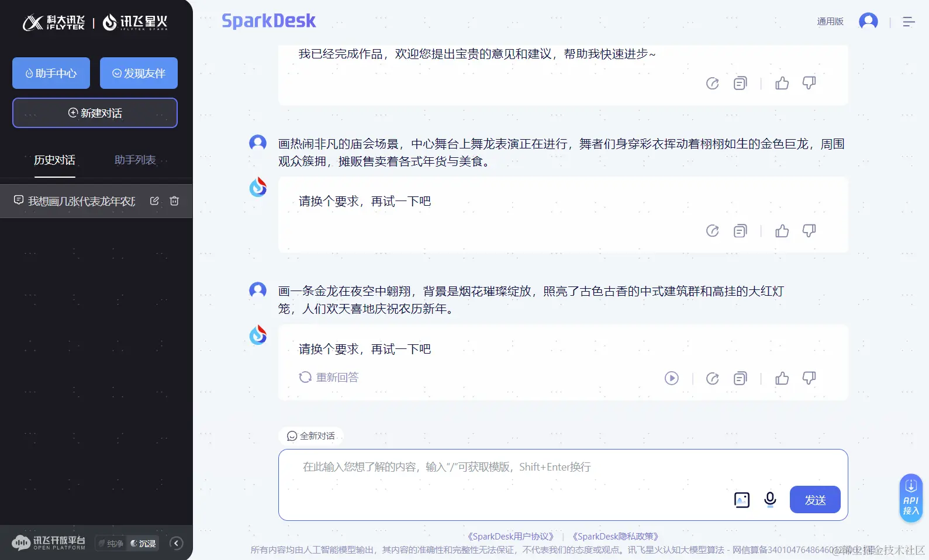Screen dimensions: 929x560
Task: Click the 全新对话 fresh chat chip
Action: click(310, 436)
